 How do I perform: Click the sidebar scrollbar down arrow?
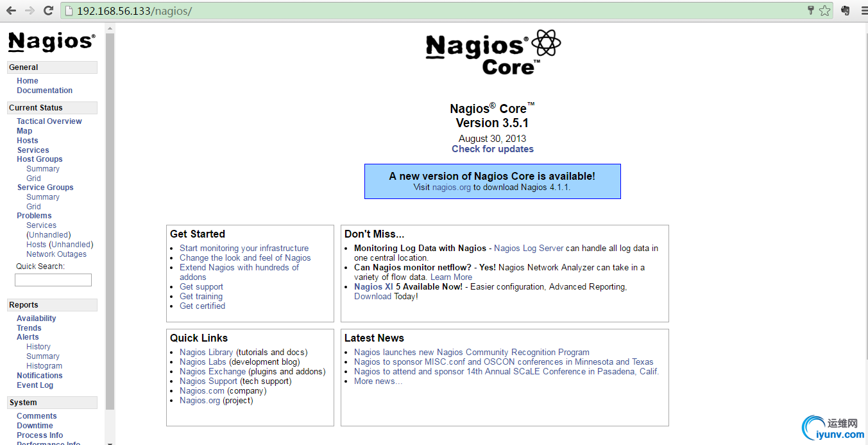[x=110, y=442]
